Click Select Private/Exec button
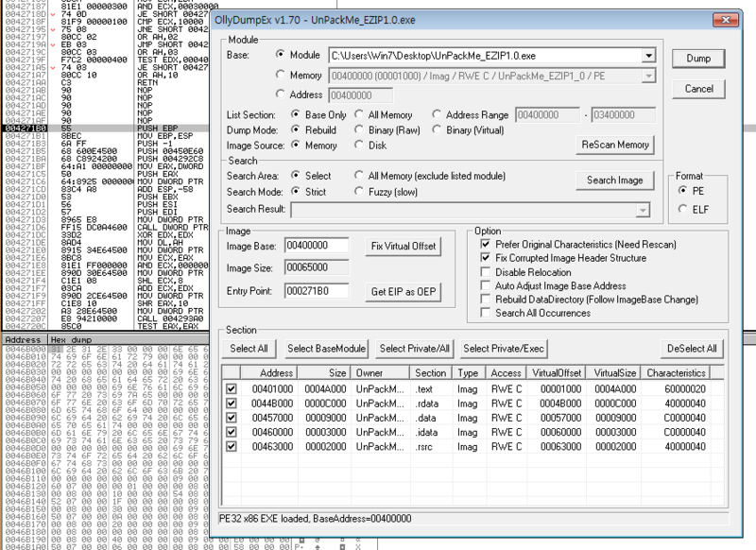Screen dimensions: 756x550 click(x=504, y=349)
